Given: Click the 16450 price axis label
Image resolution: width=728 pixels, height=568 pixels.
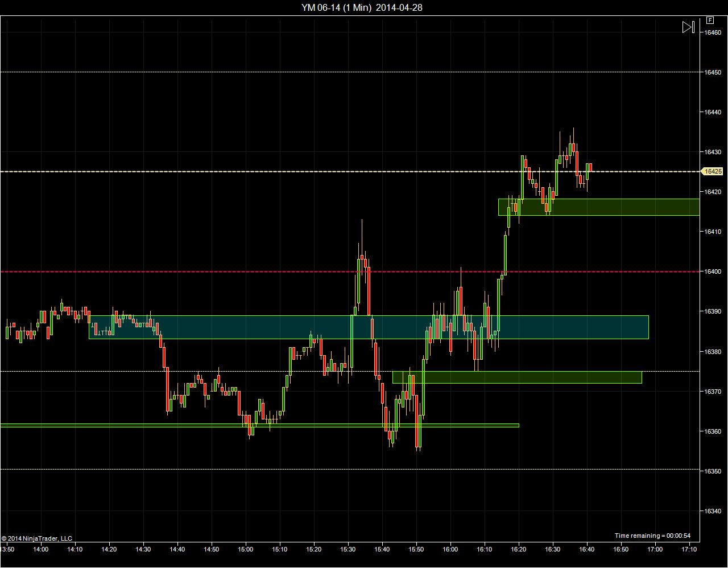Looking at the screenshot, I should pos(713,72).
